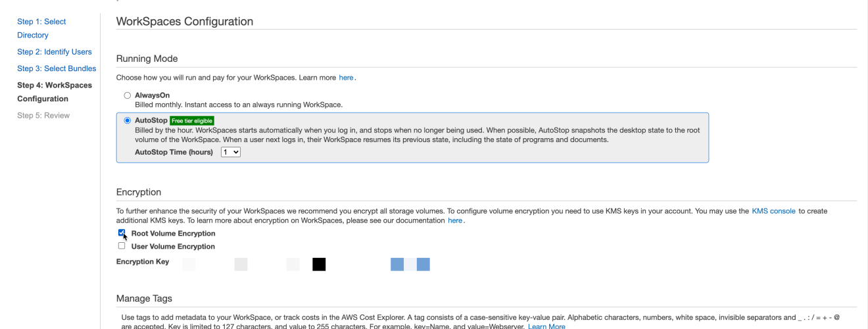The width and height of the screenshot is (868, 329).
Task: Click the WorkSpaces Configuration heading
Action: pyautogui.click(x=185, y=21)
